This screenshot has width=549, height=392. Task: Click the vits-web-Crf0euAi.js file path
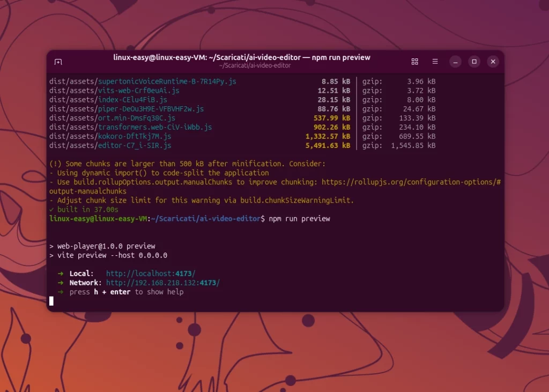pos(114,91)
